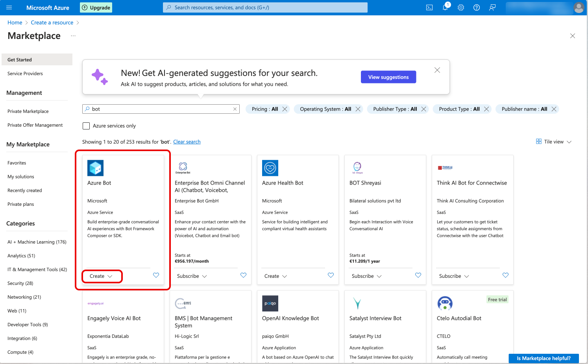
Task: Close the Marketplace blade
Action: click(x=573, y=36)
